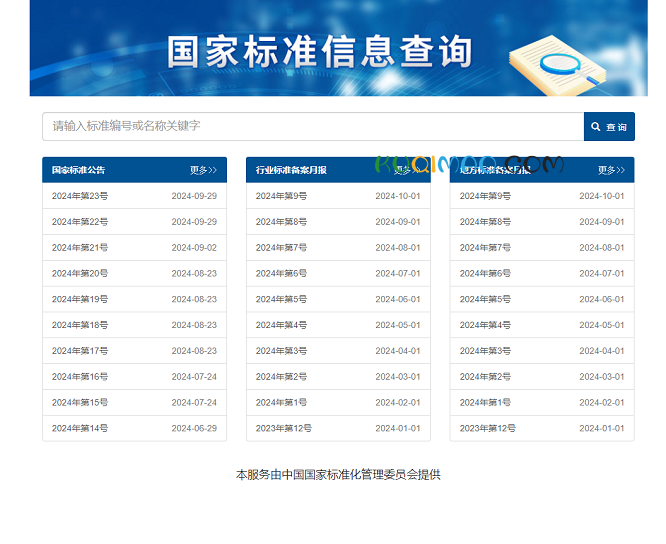The height and width of the screenshot is (544, 666).
Task: Open 地方标准备案月报 2024年第1号
Action: pos(485,403)
